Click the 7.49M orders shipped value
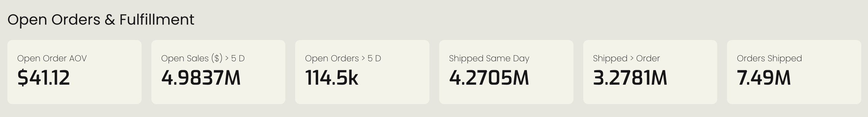The image size is (868, 117). (x=763, y=78)
